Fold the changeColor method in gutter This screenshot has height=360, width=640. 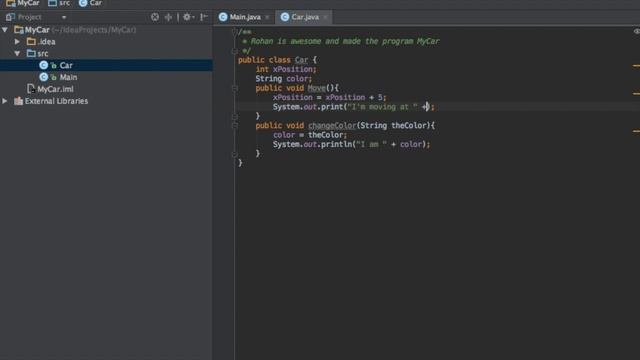coord(235,126)
